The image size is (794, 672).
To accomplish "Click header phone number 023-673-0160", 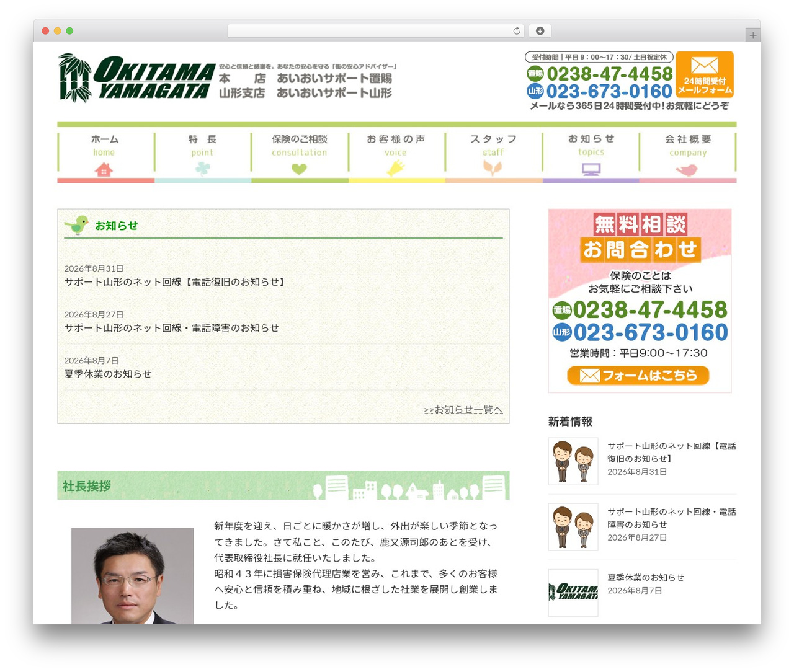I will click(609, 91).
